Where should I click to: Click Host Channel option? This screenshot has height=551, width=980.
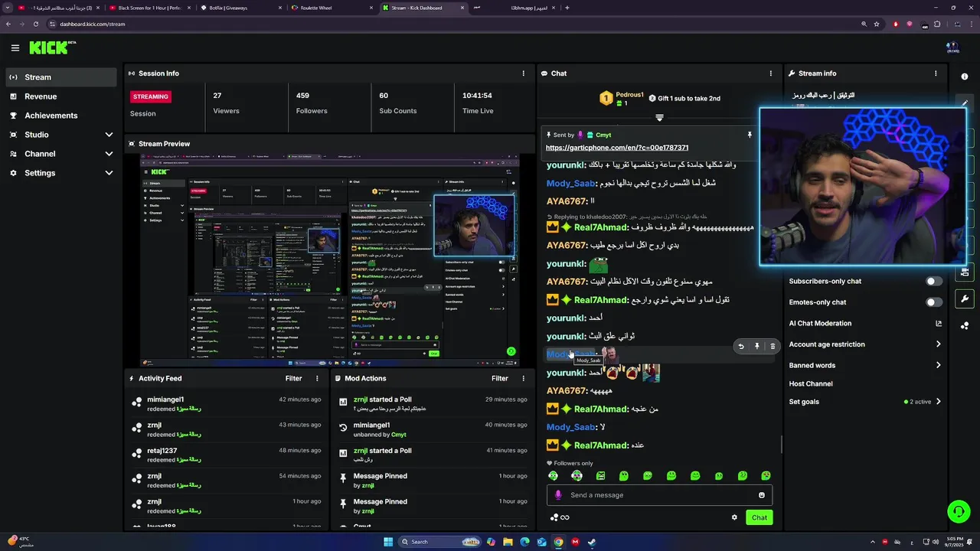click(x=811, y=383)
